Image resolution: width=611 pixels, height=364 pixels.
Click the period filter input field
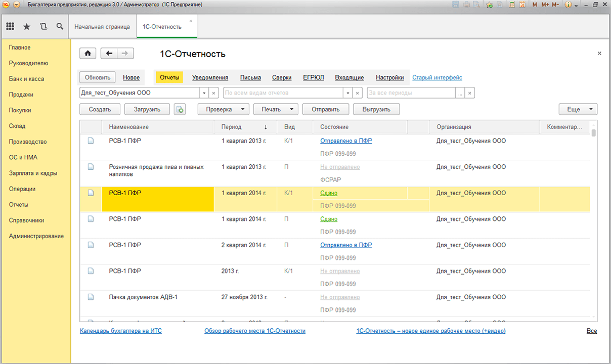[x=411, y=93]
